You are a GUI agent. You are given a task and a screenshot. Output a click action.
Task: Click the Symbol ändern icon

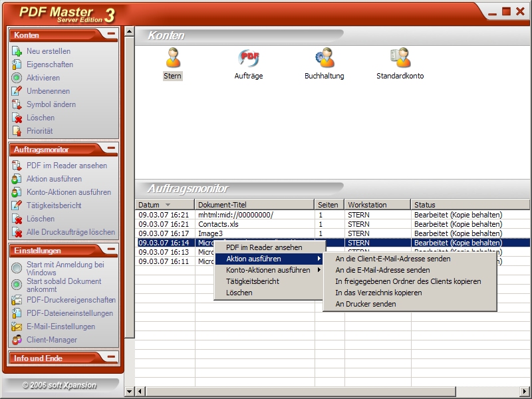[17, 104]
